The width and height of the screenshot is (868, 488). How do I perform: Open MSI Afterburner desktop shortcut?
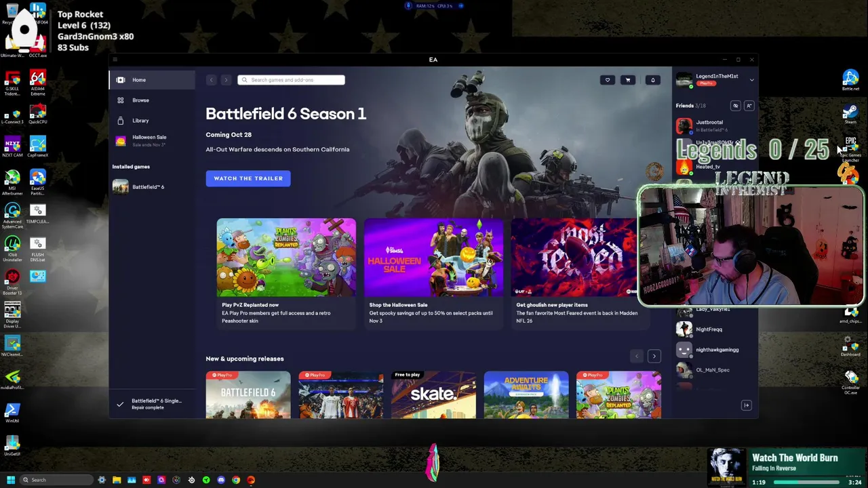[x=12, y=183]
